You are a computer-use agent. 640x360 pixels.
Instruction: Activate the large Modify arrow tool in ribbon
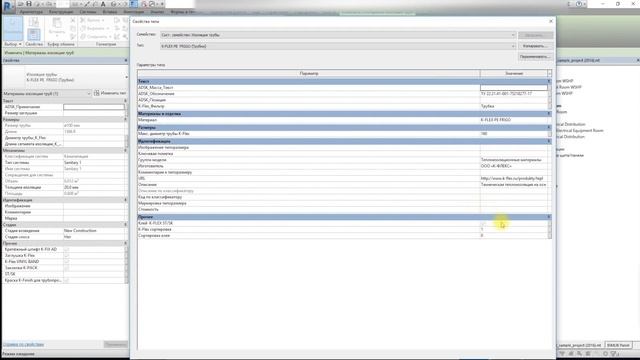click(13, 28)
